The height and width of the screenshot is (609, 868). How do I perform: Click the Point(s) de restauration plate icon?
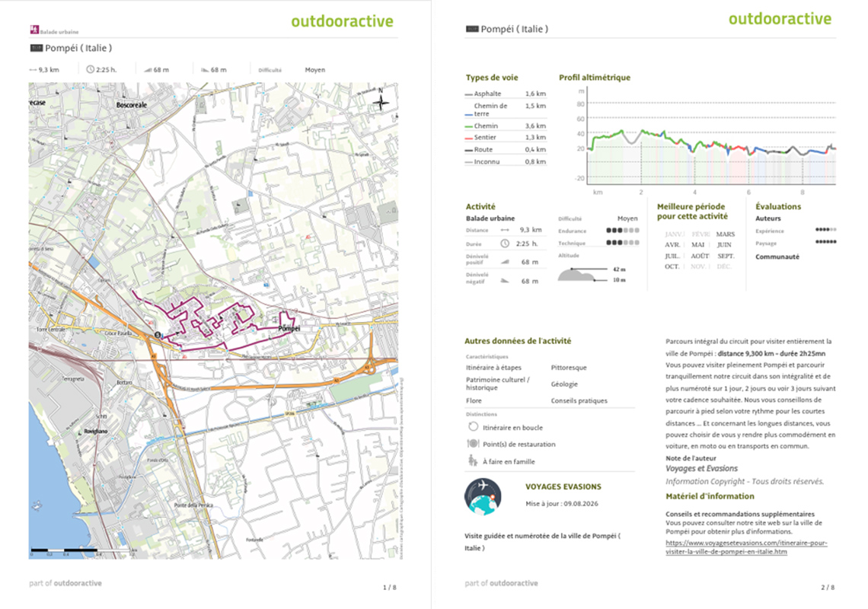(x=473, y=444)
